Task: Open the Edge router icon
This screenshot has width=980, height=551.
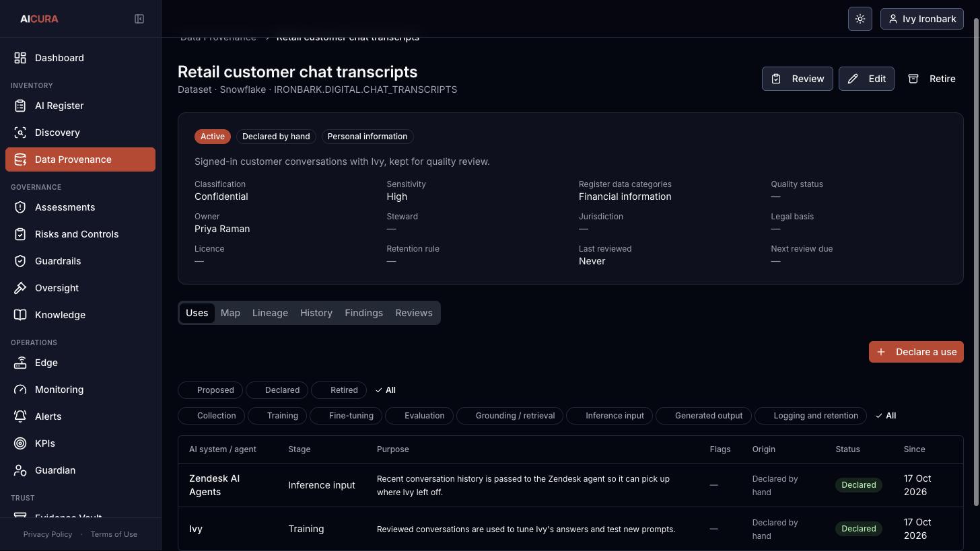Action: (x=20, y=363)
